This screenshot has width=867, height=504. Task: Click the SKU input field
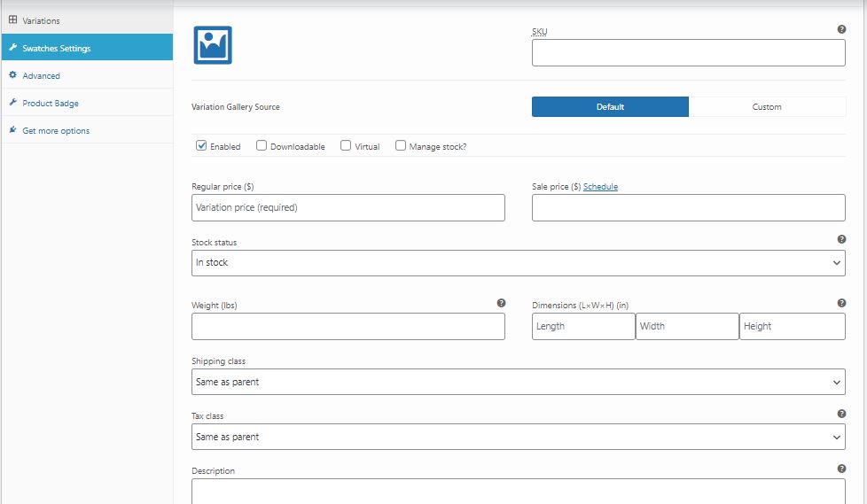click(x=689, y=52)
